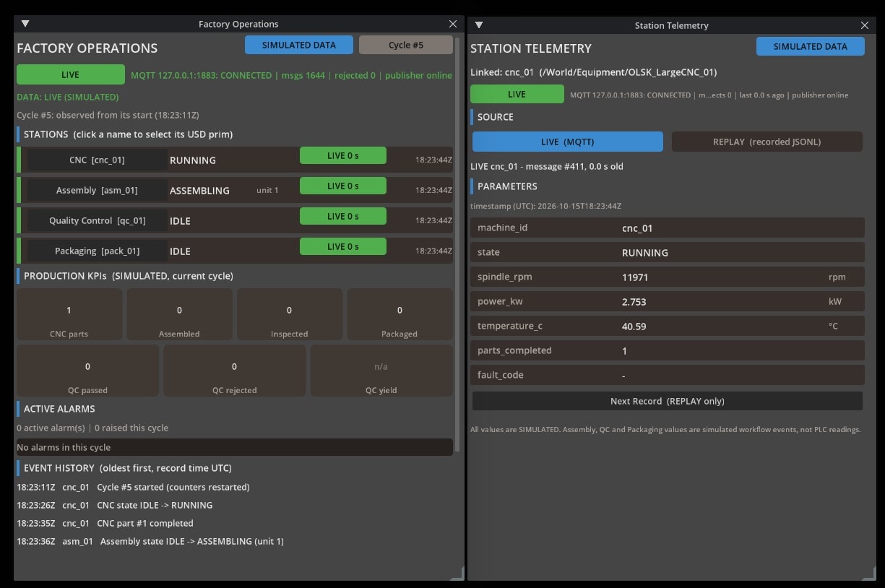Close the Factory Operations window

453,24
